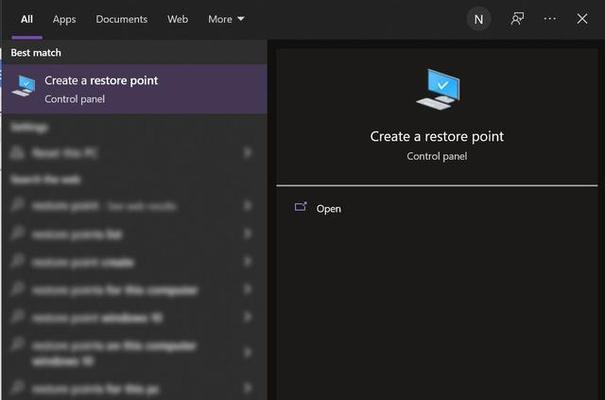Select 'restore points on this computer windows 10' suggestion
Viewport: 605px width, 400px height.
(135, 352)
